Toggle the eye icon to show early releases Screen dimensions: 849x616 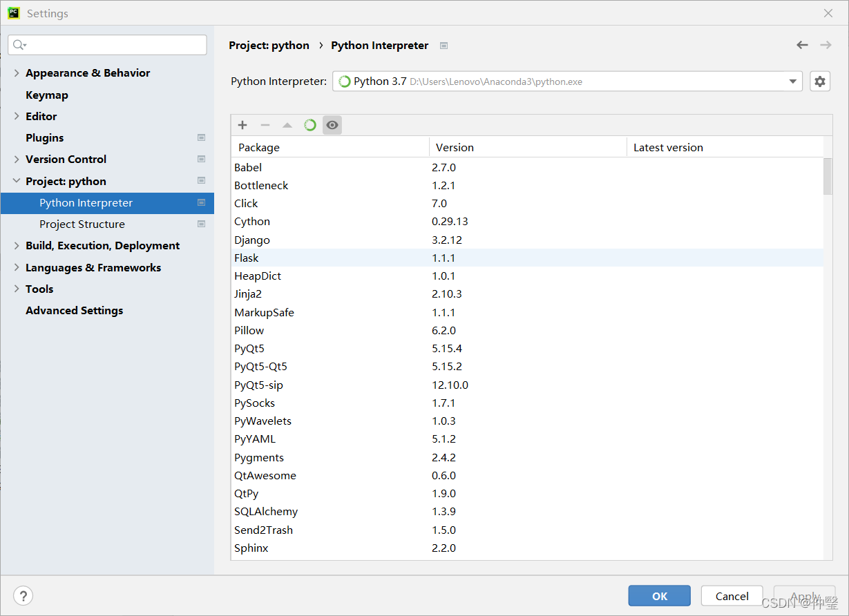pos(332,125)
